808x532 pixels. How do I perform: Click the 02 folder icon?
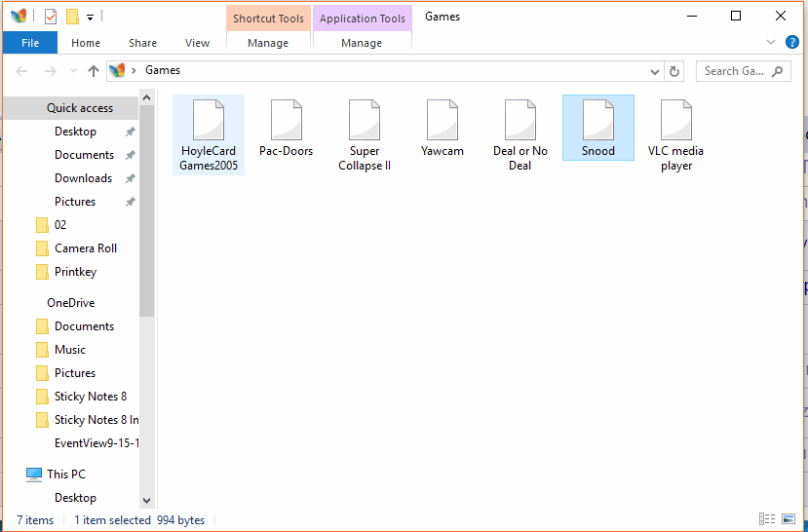pyautogui.click(x=42, y=226)
